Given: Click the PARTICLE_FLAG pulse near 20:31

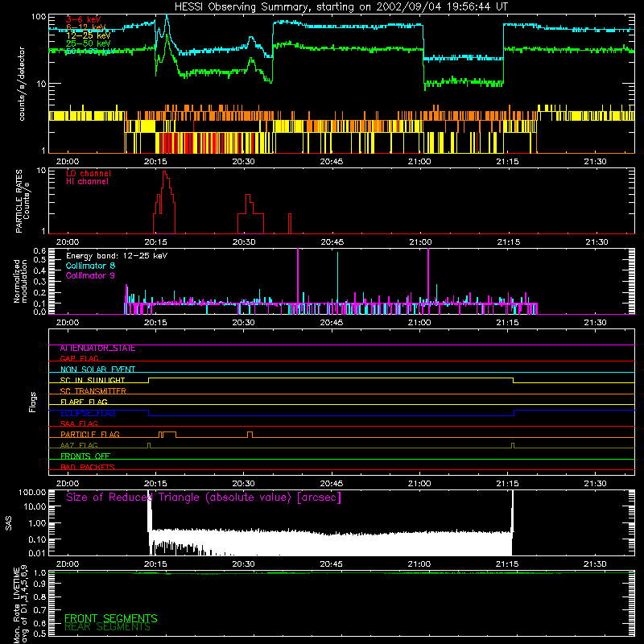Looking at the screenshot, I should click(250, 435).
